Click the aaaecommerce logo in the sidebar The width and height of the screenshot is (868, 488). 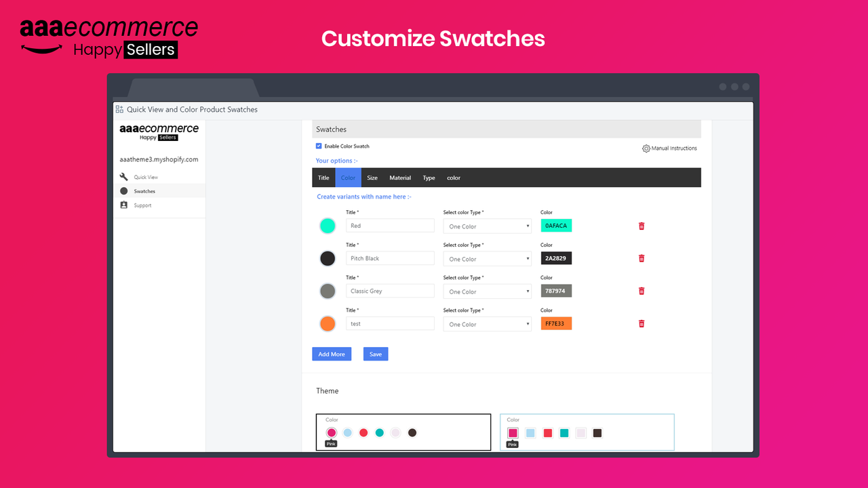coord(159,131)
